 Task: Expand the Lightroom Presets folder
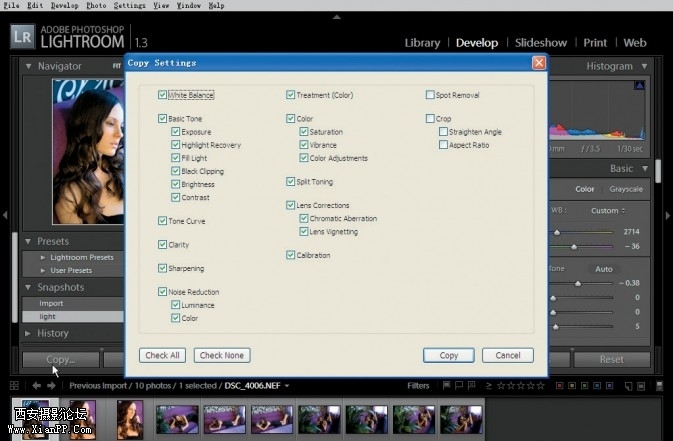pyautogui.click(x=42, y=257)
